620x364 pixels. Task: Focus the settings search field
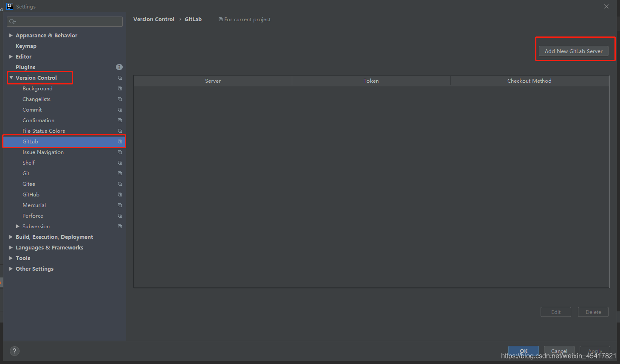pyautogui.click(x=65, y=22)
